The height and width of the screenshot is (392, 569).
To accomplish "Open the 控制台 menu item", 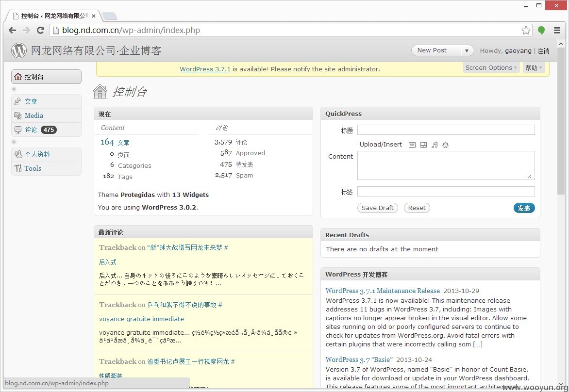I will click(x=47, y=77).
